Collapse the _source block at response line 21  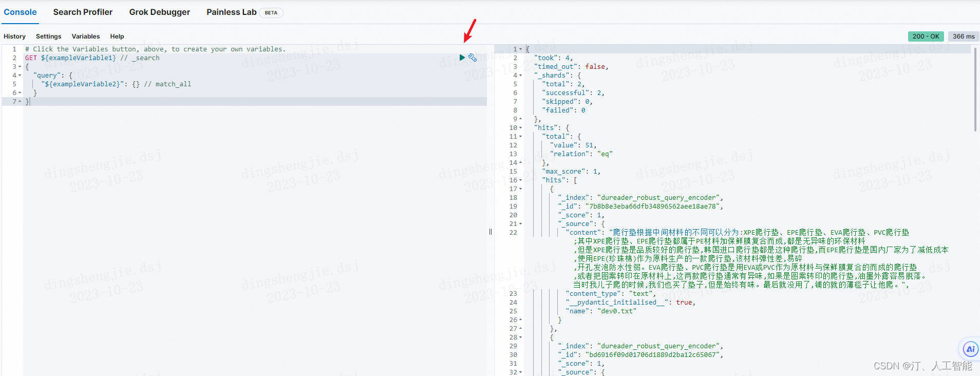tap(520, 224)
